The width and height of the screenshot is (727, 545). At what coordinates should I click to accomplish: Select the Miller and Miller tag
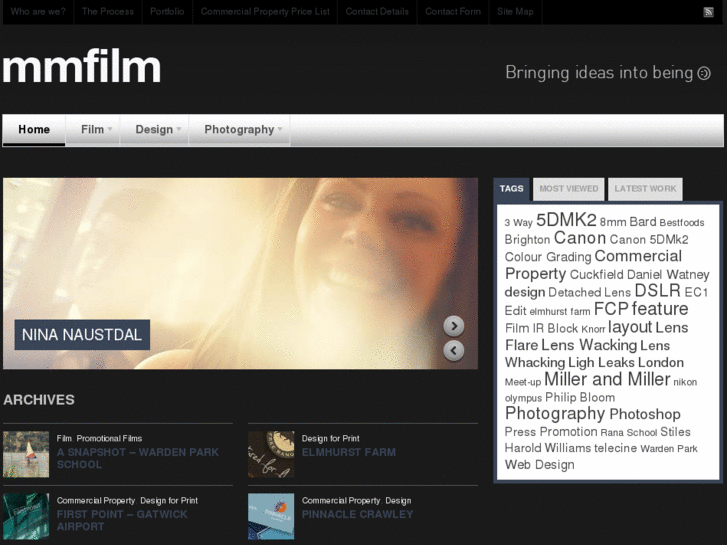click(607, 379)
